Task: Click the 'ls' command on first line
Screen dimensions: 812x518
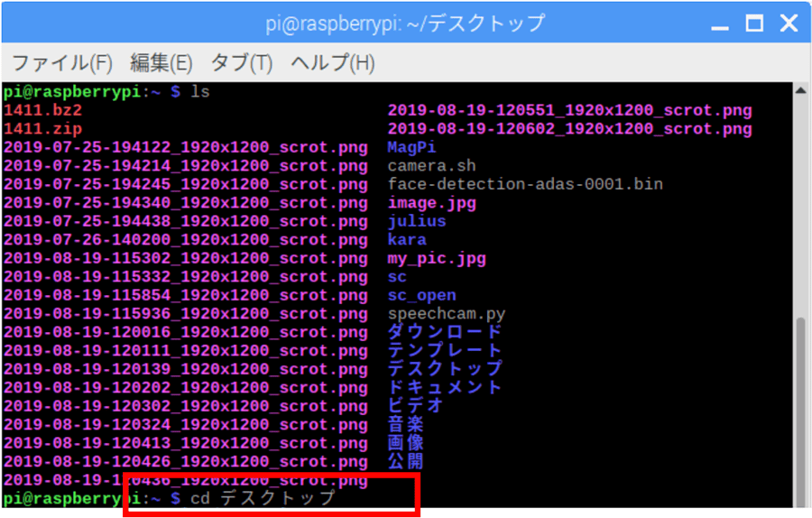Action: (200, 92)
